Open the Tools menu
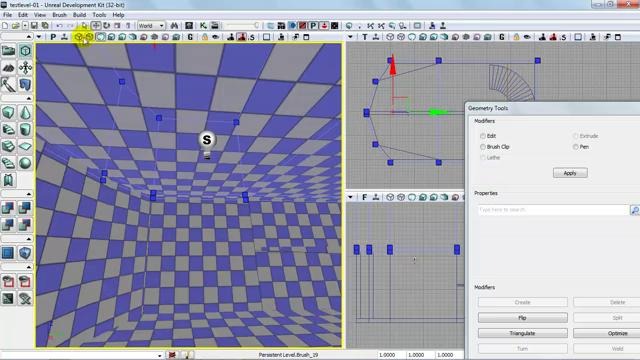 99,15
